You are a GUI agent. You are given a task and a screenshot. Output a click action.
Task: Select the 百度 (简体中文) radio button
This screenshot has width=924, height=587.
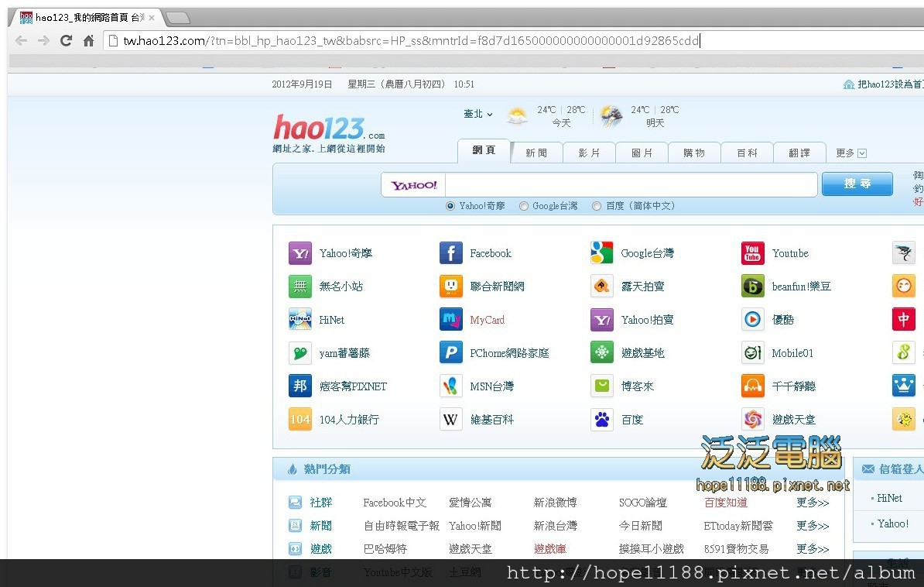click(x=597, y=206)
